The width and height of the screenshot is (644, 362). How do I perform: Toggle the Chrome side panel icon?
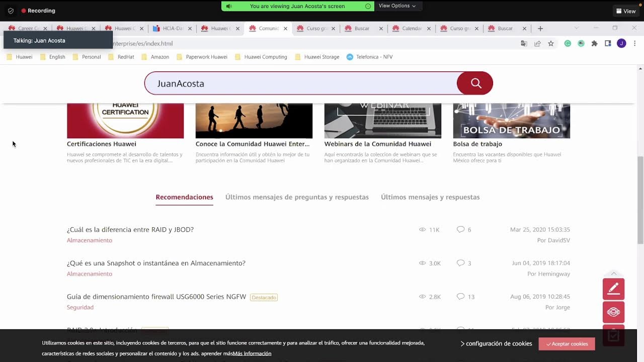pyautogui.click(x=608, y=44)
